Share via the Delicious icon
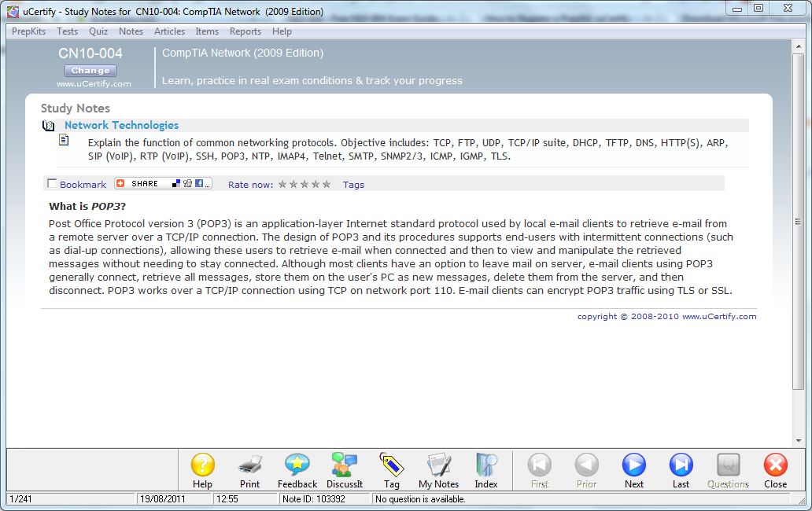This screenshot has width=812, height=511. (176, 184)
